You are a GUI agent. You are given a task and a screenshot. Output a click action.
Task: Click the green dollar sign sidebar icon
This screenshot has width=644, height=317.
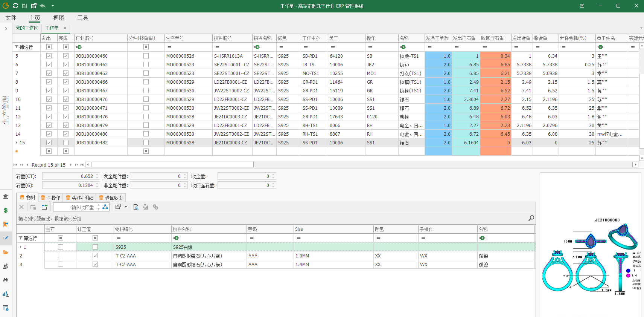[x=6, y=210]
